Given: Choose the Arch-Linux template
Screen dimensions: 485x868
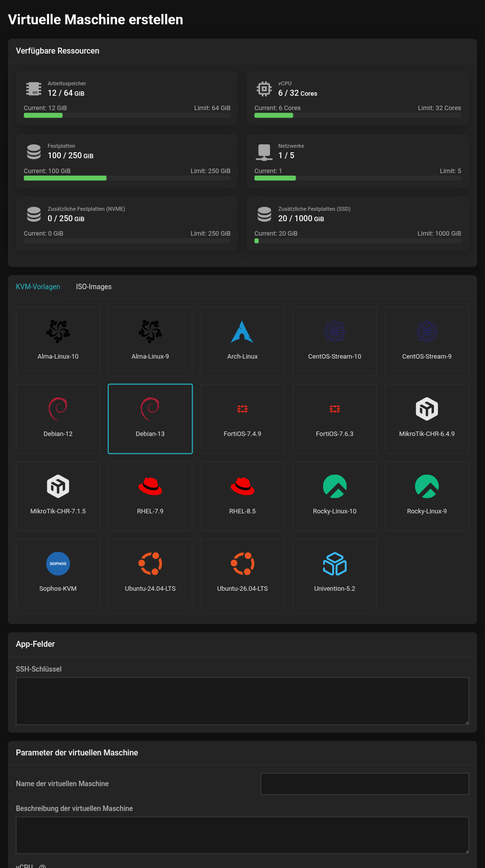Looking at the screenshot, I should pyautogui.click(x=242, y=341).
